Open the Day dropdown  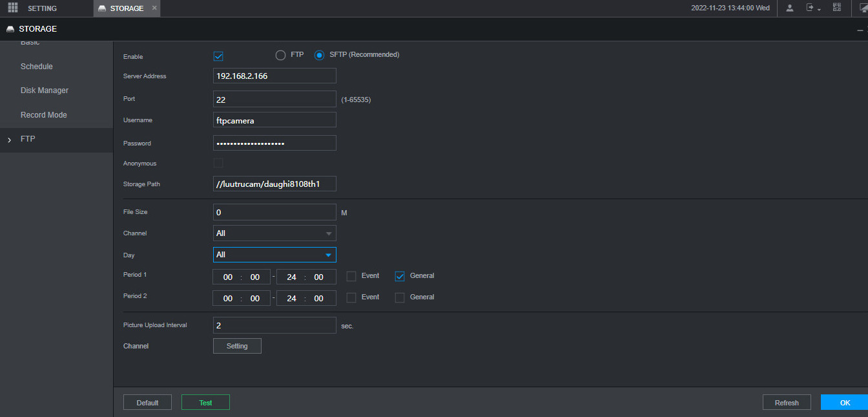pos(274,255)
